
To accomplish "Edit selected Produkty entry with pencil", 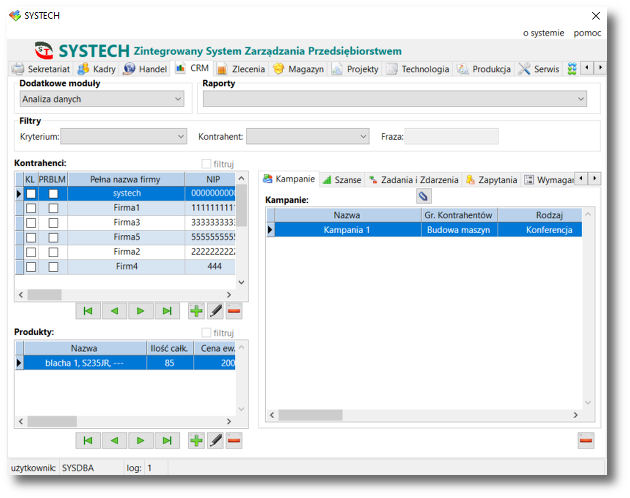I will 215,441.
